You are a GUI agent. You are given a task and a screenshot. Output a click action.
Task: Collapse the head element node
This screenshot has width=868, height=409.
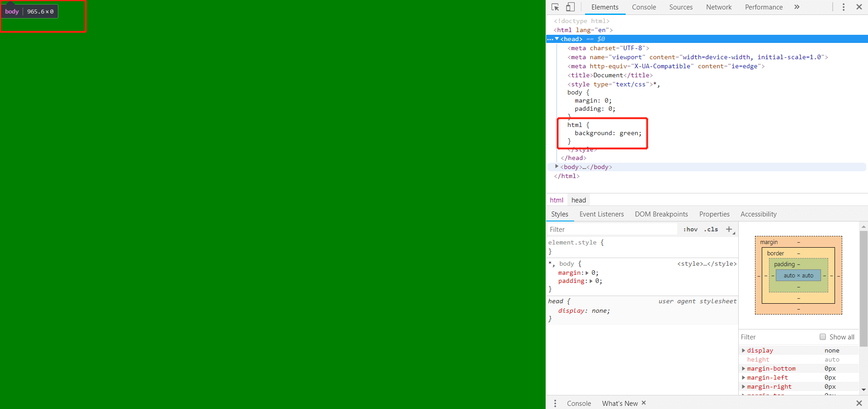point(557,39)
